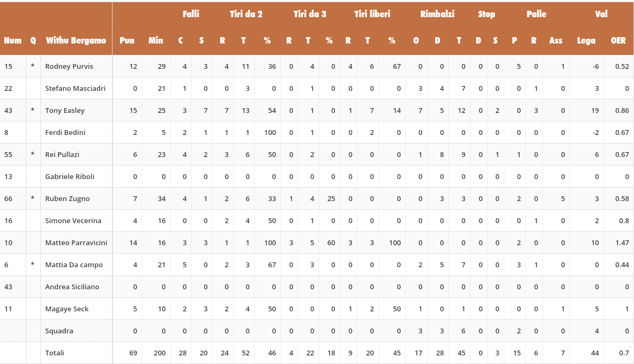Select the Tiri liberi group header
634x364 pixels.
(372, 14)
